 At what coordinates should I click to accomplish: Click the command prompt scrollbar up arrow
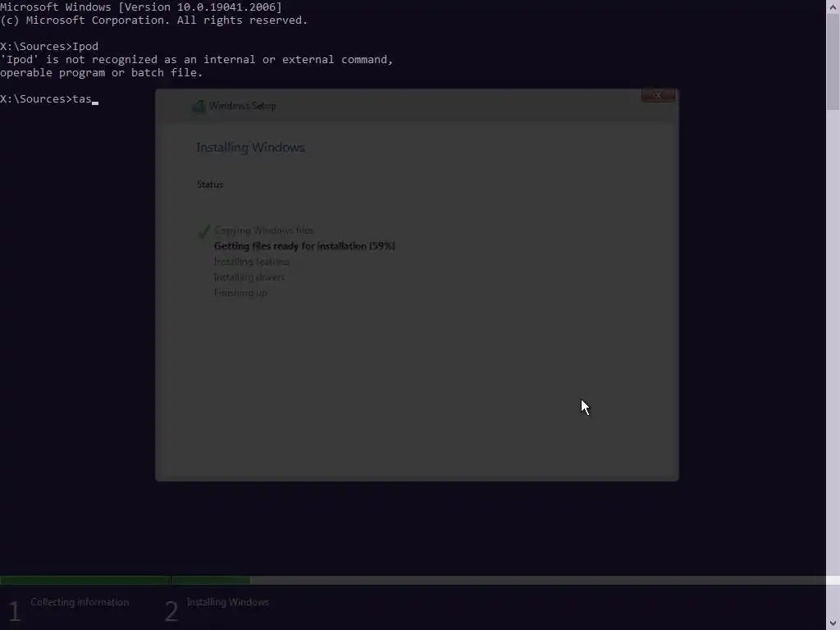(833, 7)
